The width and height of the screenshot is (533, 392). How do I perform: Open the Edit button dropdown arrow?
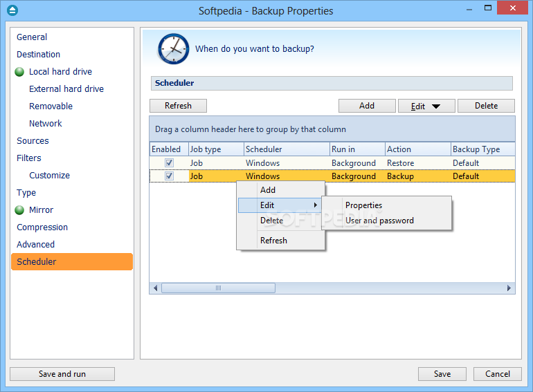point(436,106)
